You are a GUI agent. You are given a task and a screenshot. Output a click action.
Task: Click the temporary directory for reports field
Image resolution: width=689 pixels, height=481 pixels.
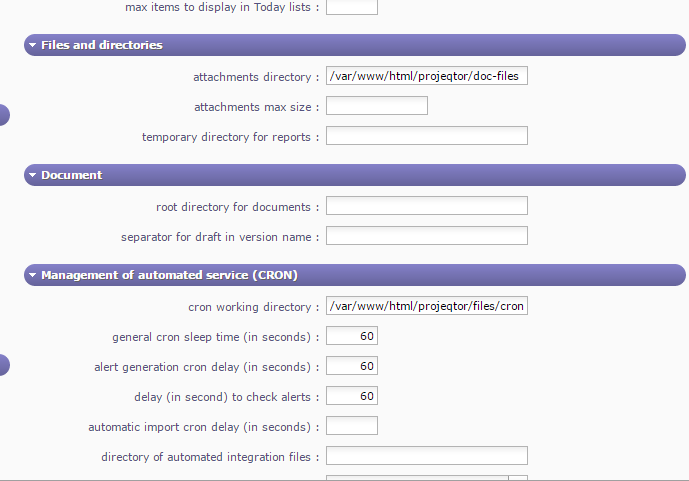point(426,136)
